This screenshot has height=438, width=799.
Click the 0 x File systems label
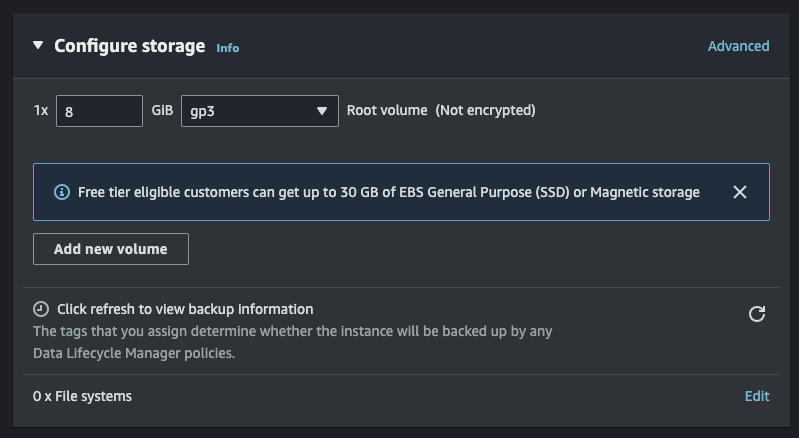pos(82,396)
